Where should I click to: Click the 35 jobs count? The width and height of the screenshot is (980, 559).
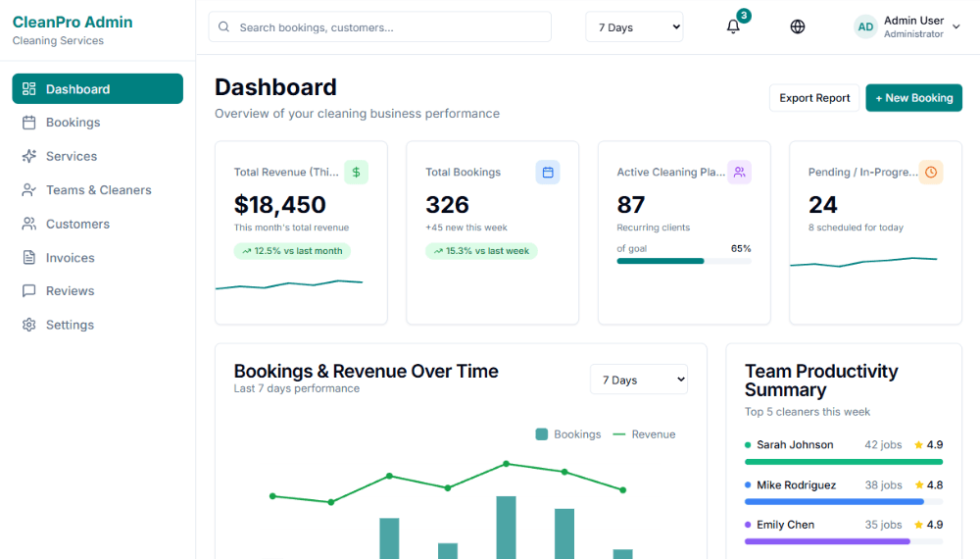pos(883,525)
